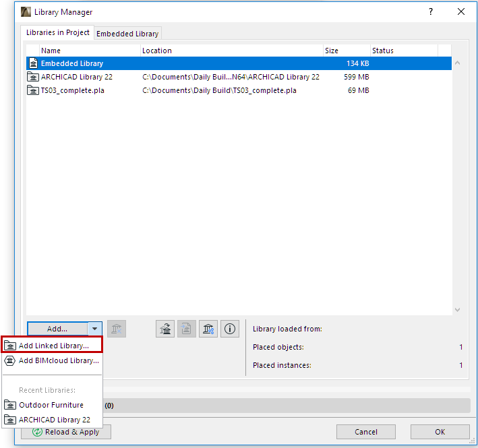Select the ARCHICAD Library 22 row in list

(x=239, y=77)
